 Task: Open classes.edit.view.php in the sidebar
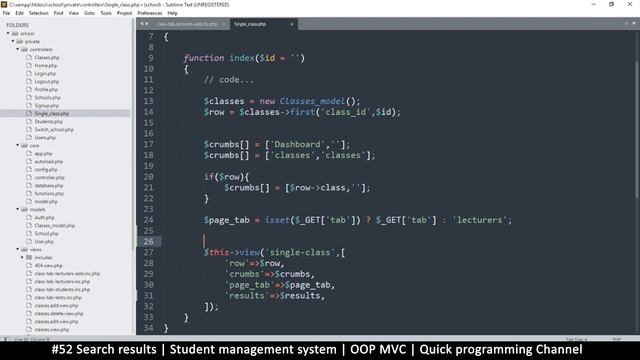point(56,322)
